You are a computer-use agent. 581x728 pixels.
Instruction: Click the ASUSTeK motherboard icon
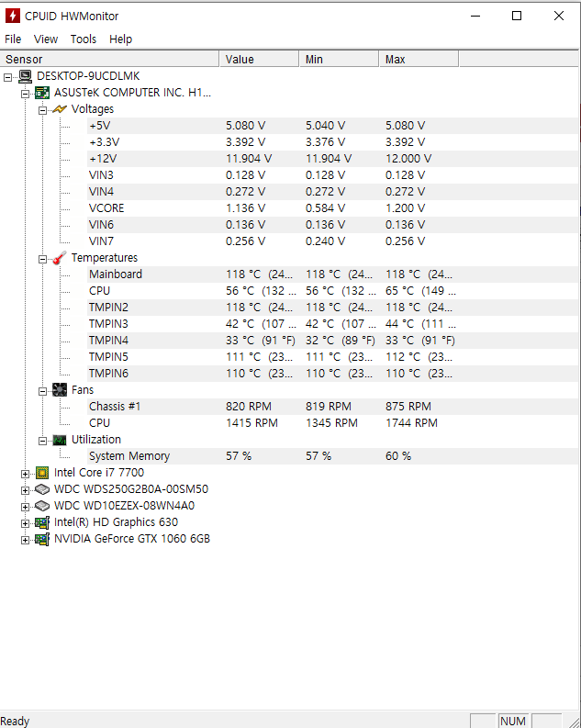[x=42, y=93]
